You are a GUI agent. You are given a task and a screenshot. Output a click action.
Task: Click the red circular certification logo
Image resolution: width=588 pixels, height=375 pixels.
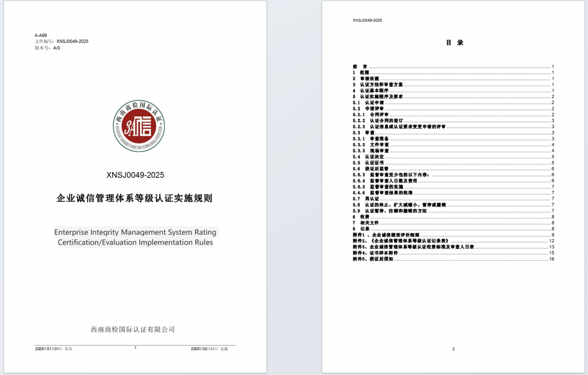point(138,127)
